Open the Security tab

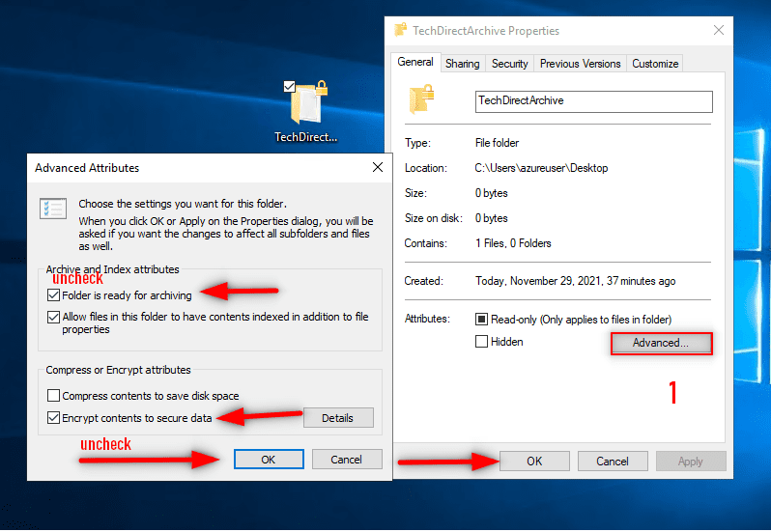coord(509,64)
